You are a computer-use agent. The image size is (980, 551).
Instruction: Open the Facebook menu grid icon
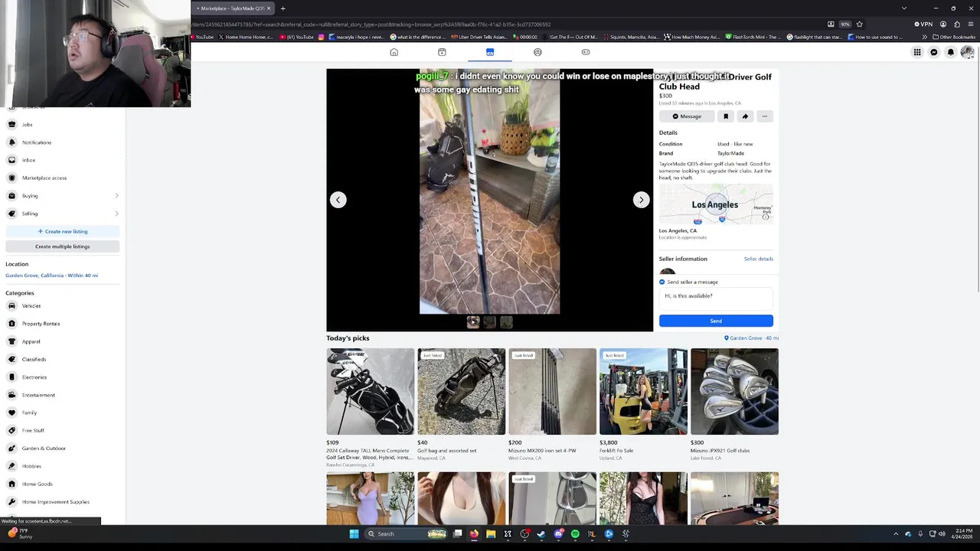pos(916,52)
